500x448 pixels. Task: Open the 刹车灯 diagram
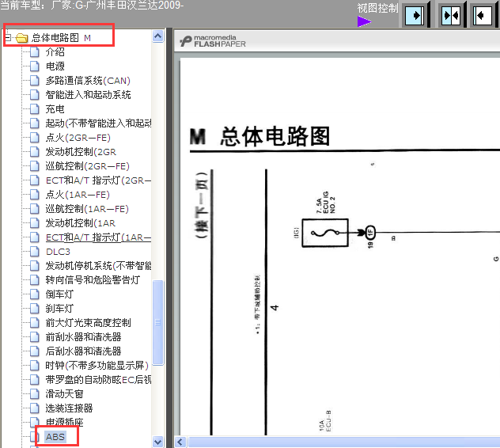pos(59,309)
